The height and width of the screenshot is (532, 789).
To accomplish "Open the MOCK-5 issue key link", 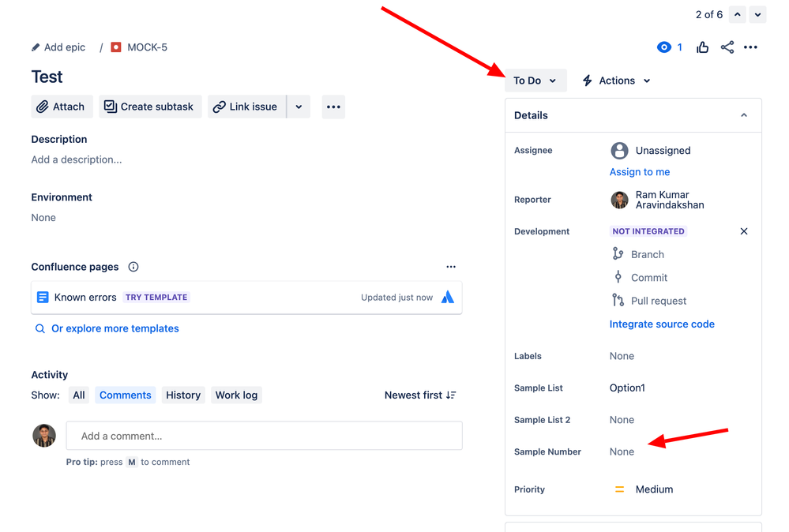I will pos(147,47).
